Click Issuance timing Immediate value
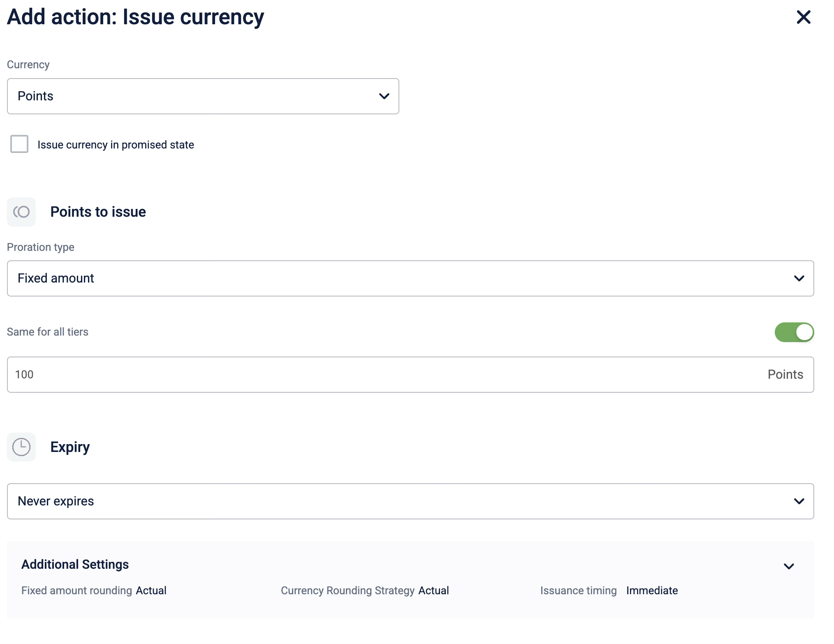 click(652, 591)
